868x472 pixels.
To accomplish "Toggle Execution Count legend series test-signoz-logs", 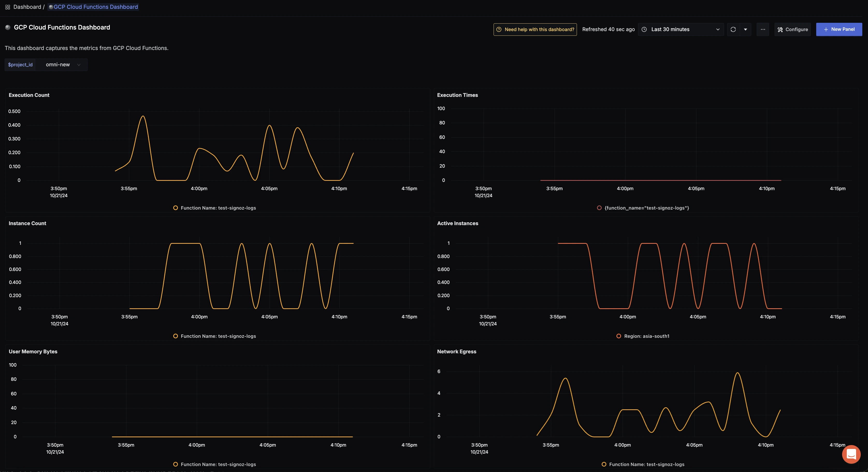I will [215, 208].
